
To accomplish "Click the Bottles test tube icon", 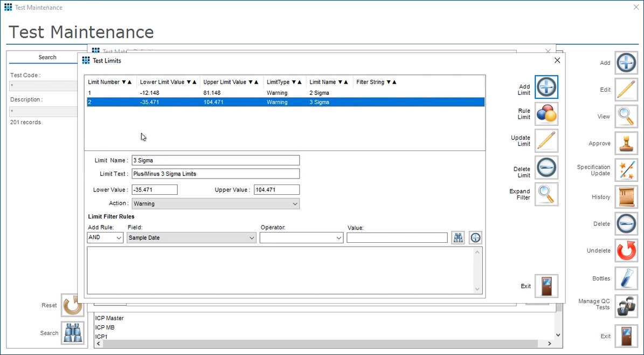I will coord(626,277).
